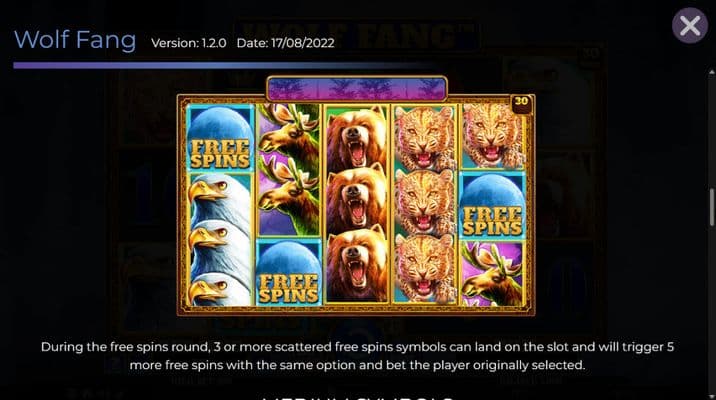Select the top leopard on fourth reel
Image resolution: width=716 pixels, height=400 pixels.
(x=425, y=138)
